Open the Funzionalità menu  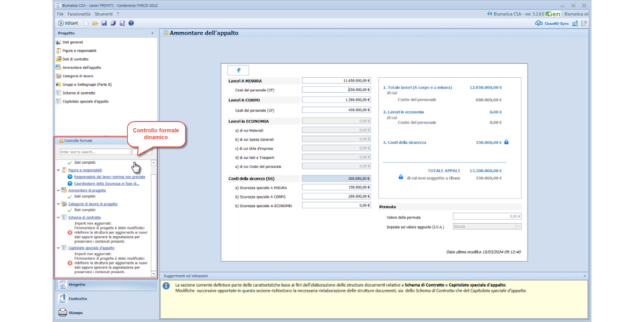[79, 14]
